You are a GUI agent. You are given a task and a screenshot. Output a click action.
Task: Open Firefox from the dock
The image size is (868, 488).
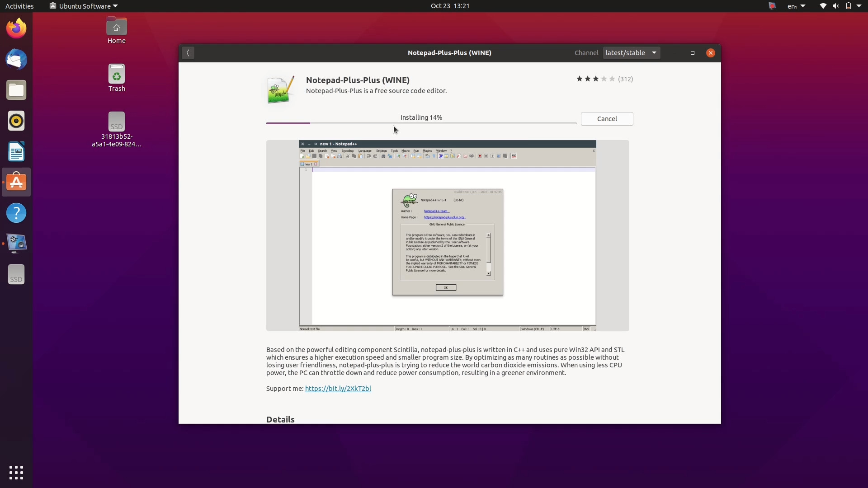(16, 28)
